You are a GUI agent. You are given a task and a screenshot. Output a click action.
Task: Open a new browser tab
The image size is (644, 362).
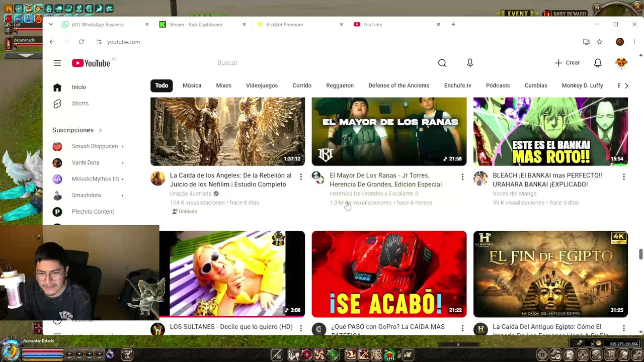pyautogui.click(x=453, y=24)
